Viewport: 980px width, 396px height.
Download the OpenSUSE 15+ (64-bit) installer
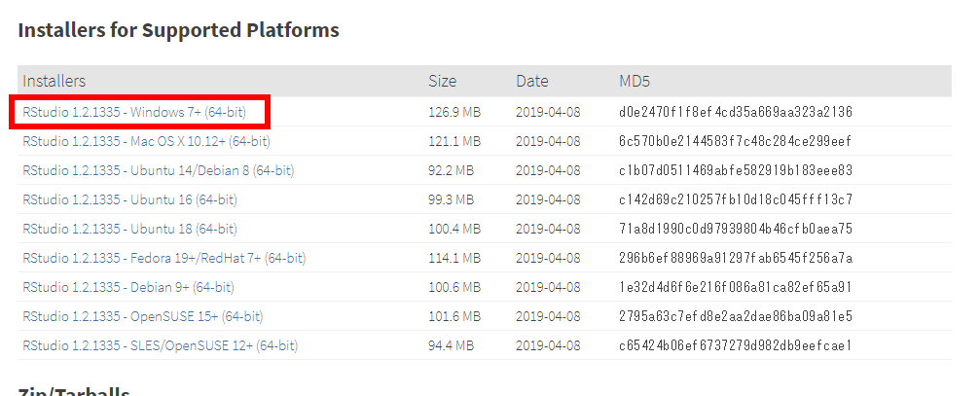(142, 316)
